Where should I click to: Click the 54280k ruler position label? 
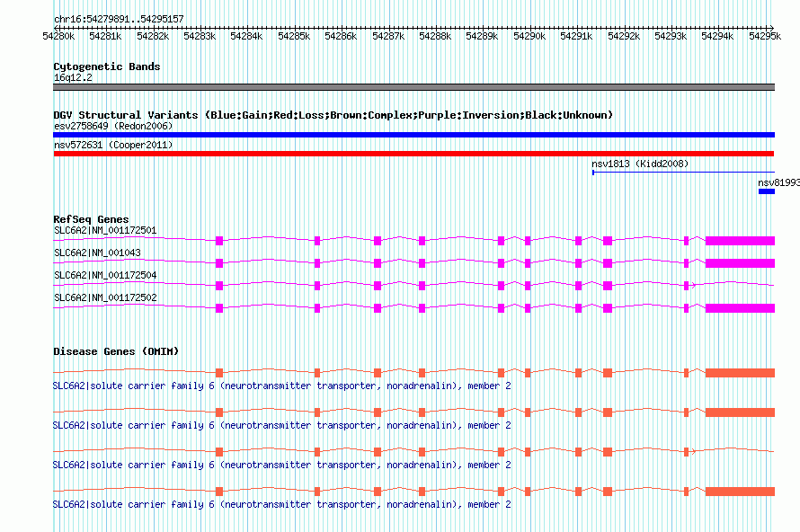point(58,36)
